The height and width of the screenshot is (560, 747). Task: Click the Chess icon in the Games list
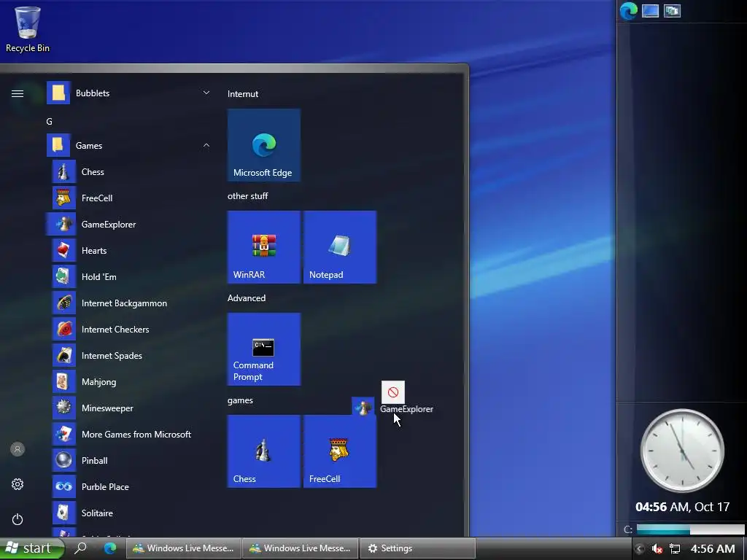(64, 172)
